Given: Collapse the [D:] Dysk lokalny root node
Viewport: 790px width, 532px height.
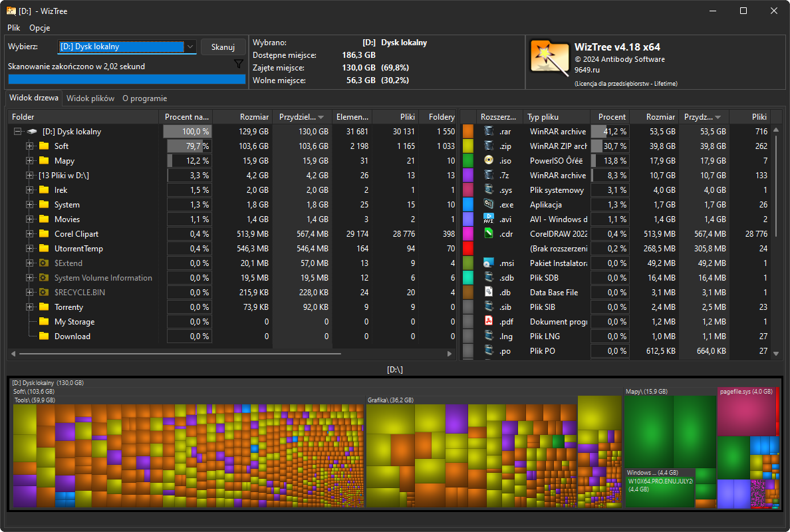Looking at the screenshot, I should [x=18, y=132].
